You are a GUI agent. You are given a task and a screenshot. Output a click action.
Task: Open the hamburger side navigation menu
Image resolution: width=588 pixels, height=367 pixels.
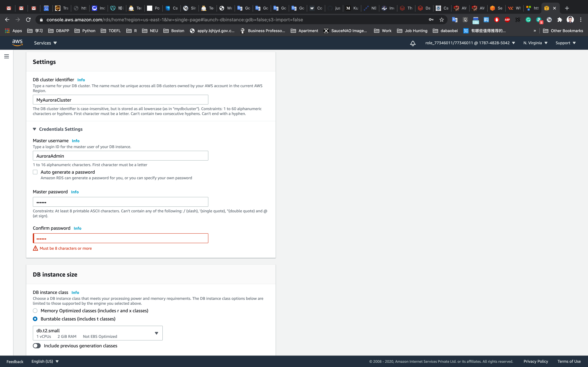7,56
